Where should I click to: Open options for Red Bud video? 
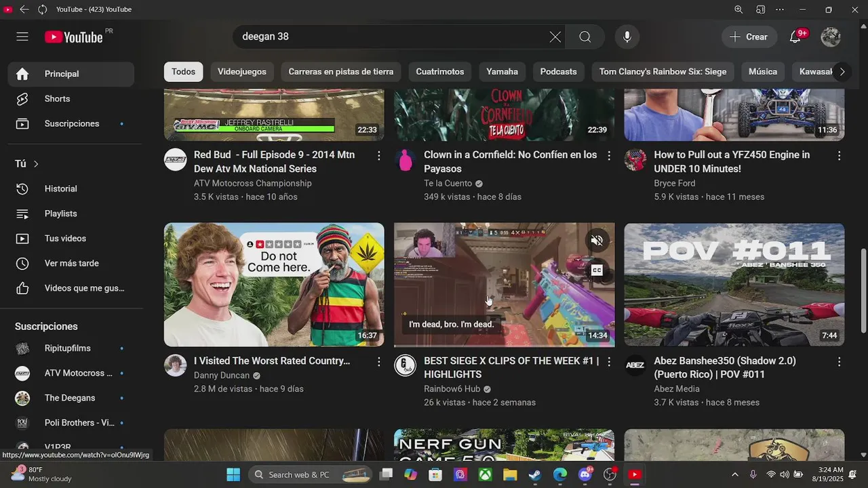[379, 156]
